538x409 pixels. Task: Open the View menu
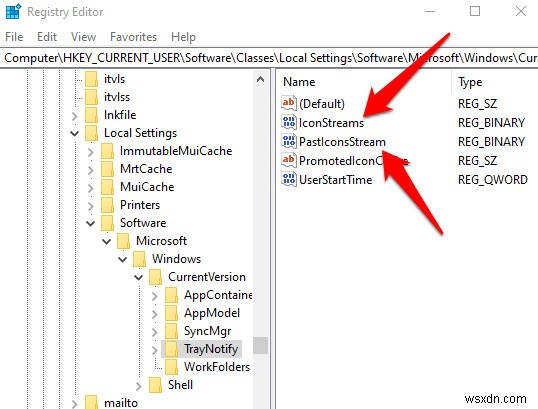tap(83, 37)
